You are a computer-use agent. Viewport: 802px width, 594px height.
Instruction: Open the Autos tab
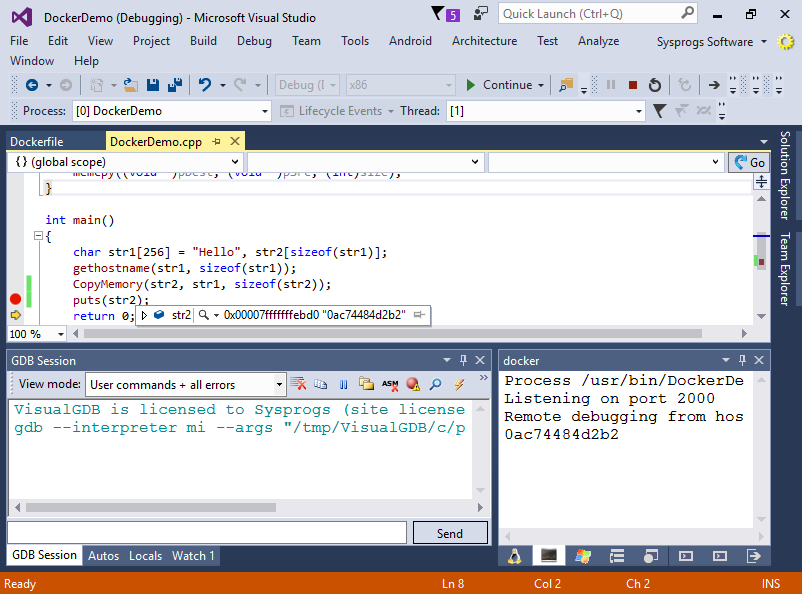103,556
